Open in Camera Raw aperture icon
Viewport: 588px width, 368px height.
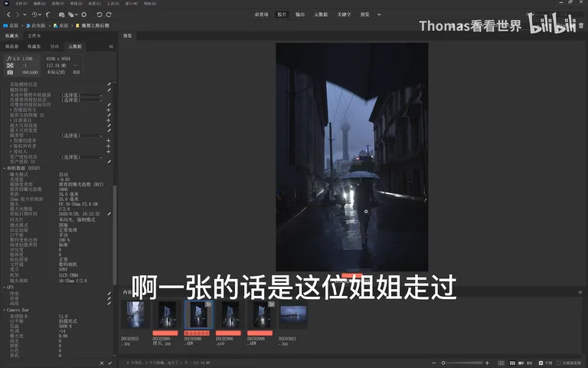click(84, 15)
